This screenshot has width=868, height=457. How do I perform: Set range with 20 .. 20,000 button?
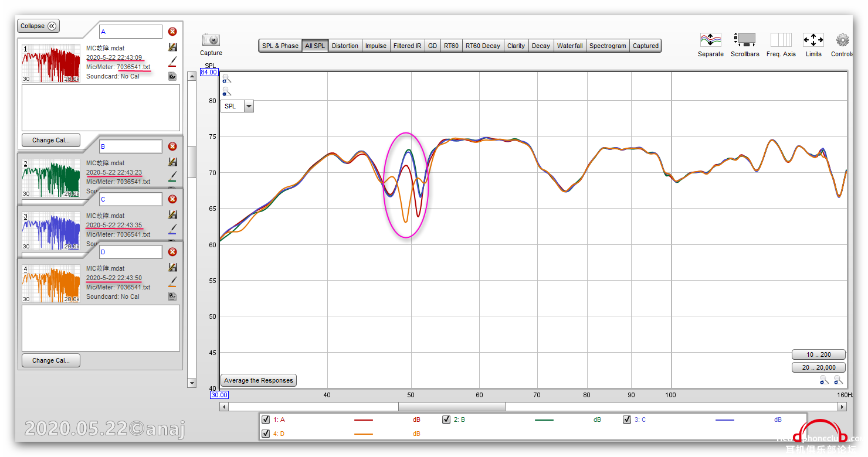pos(819,367)
